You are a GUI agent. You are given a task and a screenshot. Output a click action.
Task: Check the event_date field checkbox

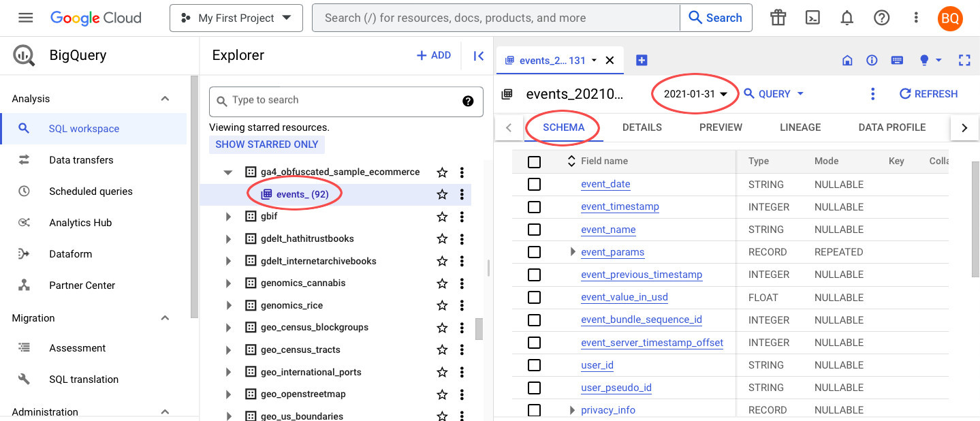(535, 185)
